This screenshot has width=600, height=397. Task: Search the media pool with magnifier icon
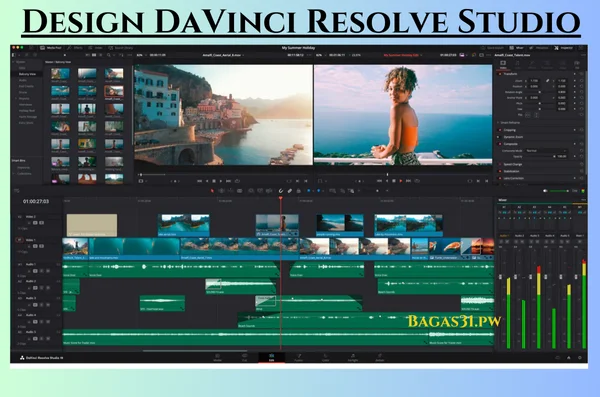pyautogui.click(x=109, y=55)
